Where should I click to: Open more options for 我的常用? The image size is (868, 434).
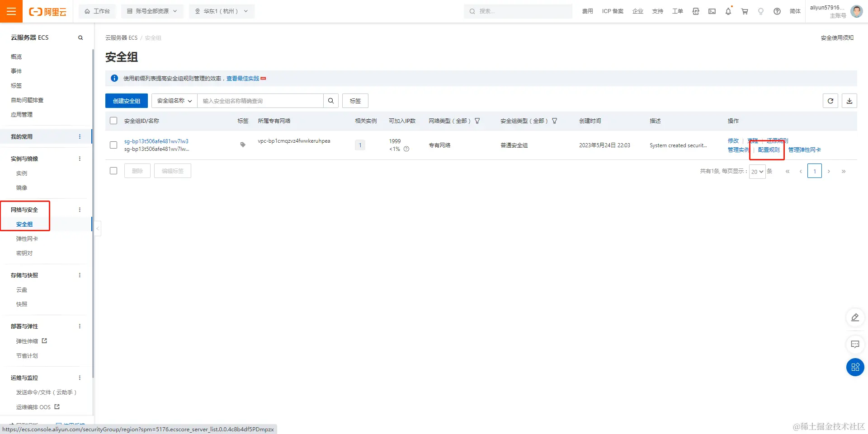click(x=80, y=136)
